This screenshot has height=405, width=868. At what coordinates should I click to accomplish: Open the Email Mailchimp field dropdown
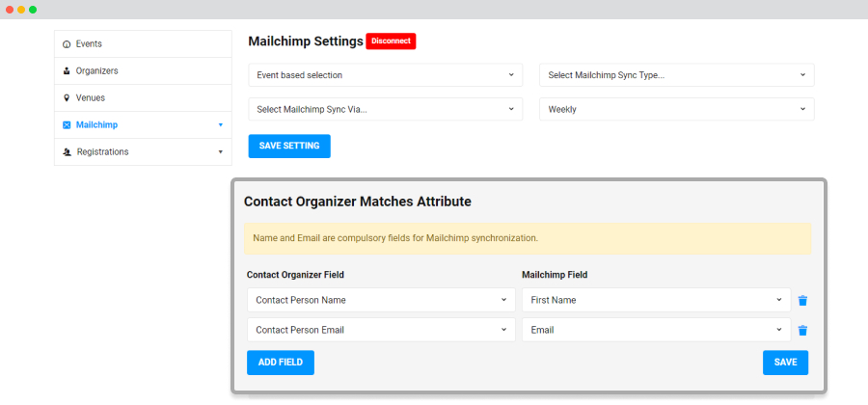coord(656,330)
